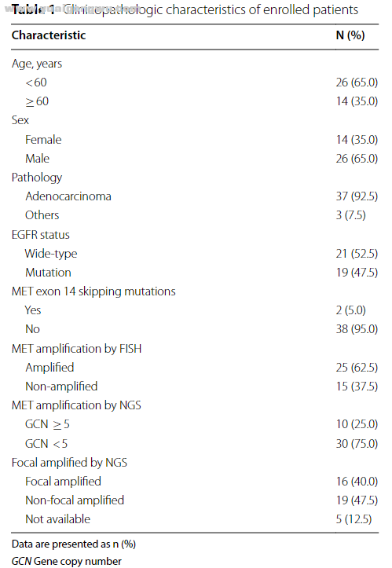
Task: Click the Focal amplified by NGS heading
Action: click(x=69, y=463)
